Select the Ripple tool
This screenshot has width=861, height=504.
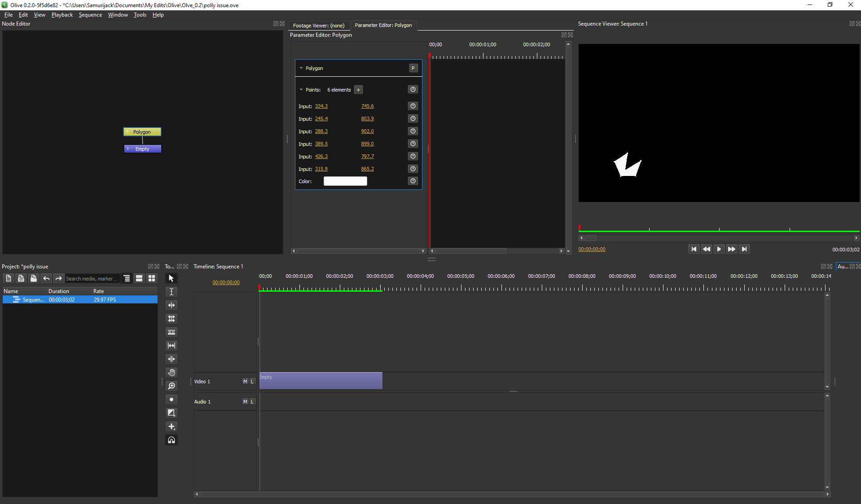tap(171, 305)
